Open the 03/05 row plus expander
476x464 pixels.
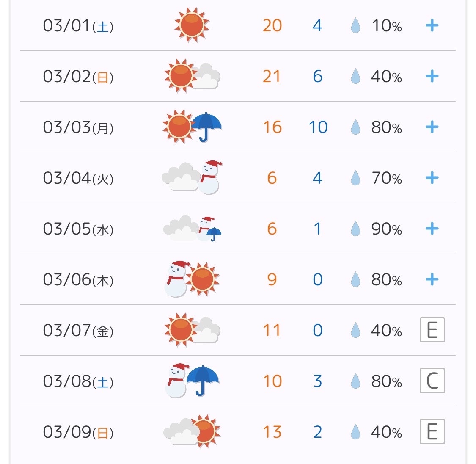pos(432,228)
